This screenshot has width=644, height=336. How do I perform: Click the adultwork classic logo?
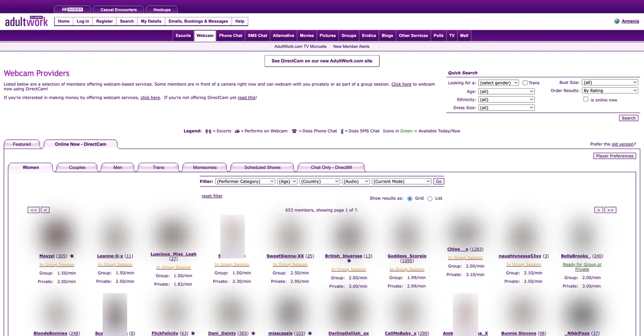27,21
